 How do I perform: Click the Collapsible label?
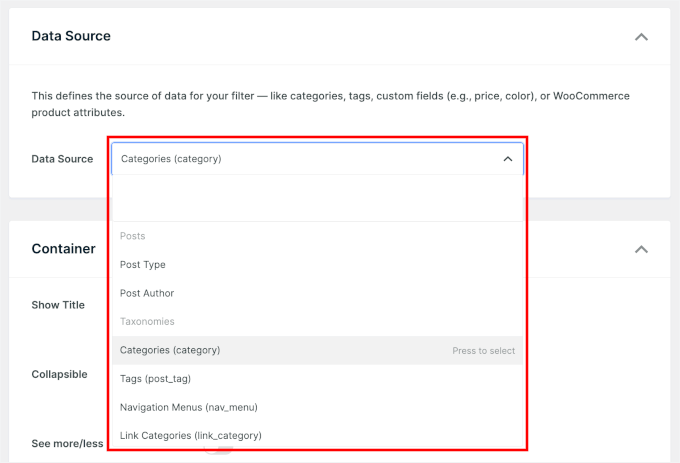click(x=59, y=374)
